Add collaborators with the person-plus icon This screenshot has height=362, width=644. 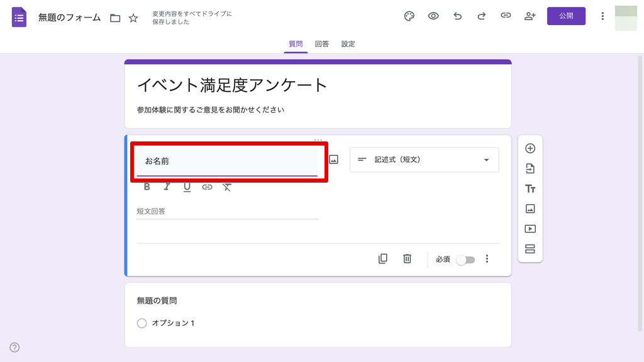530,16
